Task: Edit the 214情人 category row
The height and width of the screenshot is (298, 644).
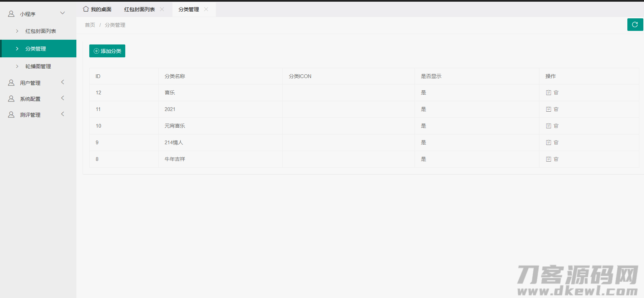Action: click(548, 142)
